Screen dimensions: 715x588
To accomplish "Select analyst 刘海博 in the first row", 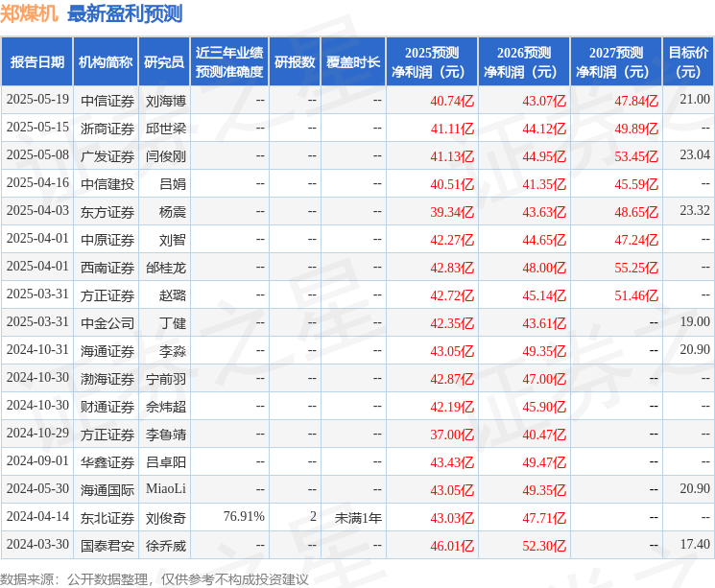I will pos(165,101).
